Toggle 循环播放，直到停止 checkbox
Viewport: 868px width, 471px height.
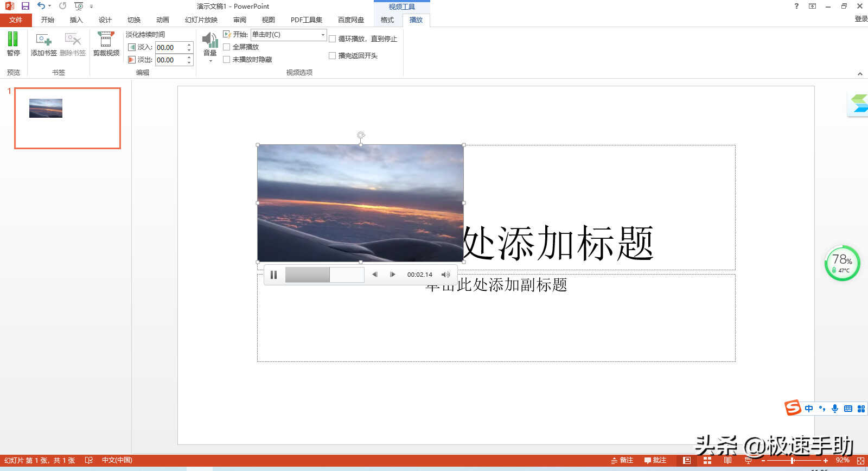[x=333, y=39]
